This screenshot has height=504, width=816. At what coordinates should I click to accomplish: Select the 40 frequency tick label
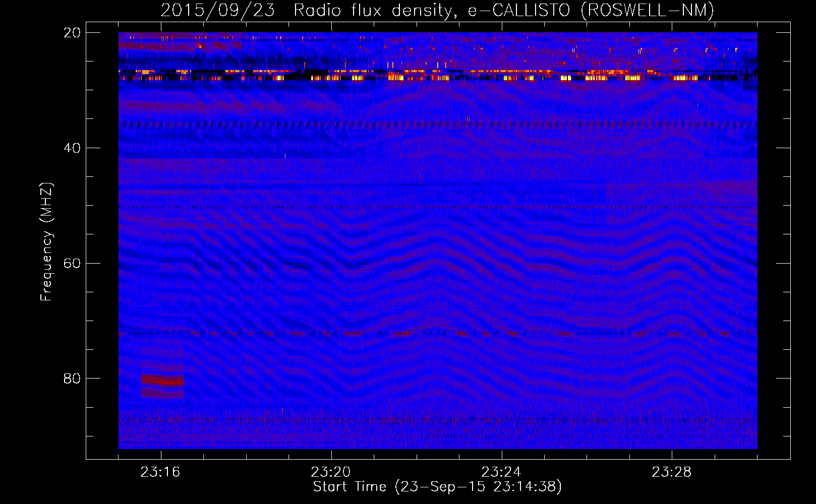click(72, 148)
